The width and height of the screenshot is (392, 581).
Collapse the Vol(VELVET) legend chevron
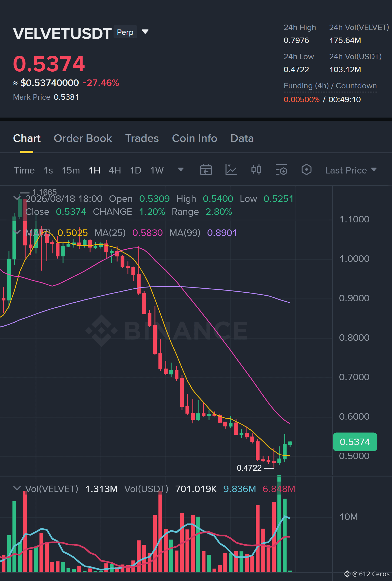[17, 488]
